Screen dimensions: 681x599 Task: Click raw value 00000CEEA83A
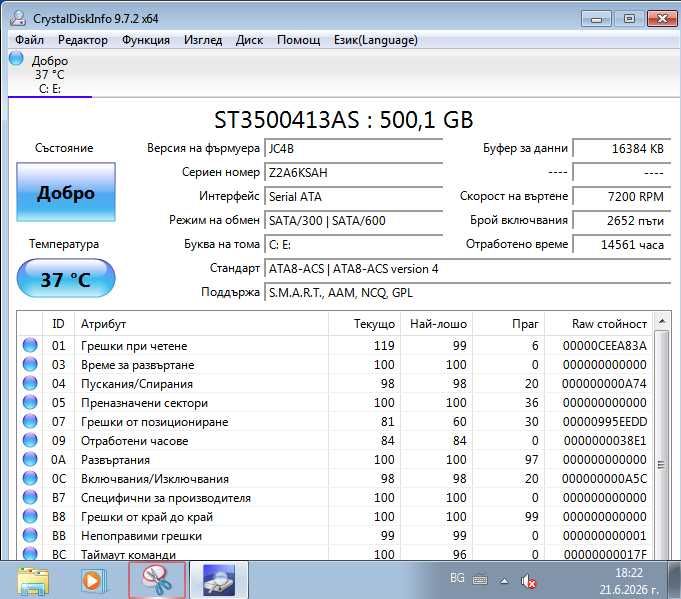[605, 346]
